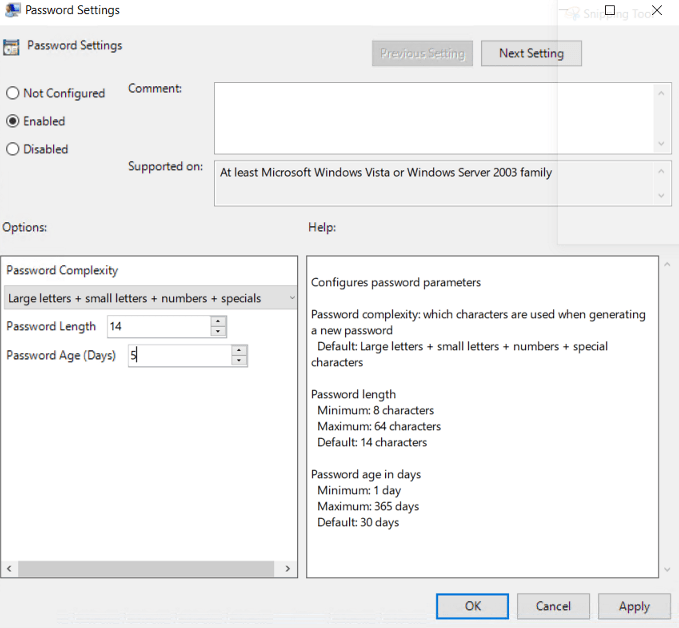Decrement Password Age (Days) using the down arrow
This screenshot has height=628, width=679.
239,360
